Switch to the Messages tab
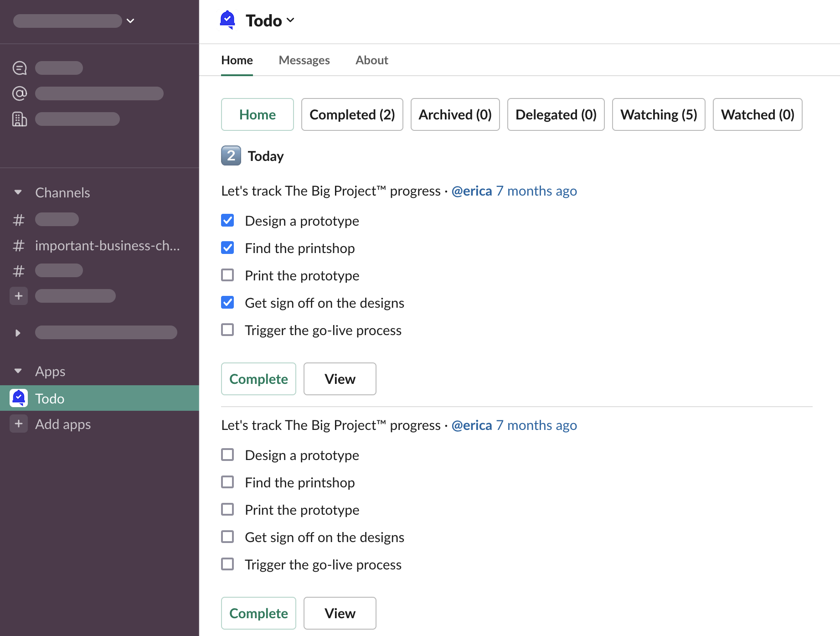 click(304, 60)
